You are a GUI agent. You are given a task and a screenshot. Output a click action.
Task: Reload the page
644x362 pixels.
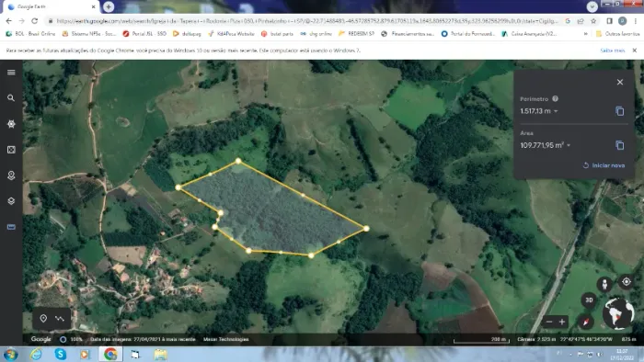pos(35,21)
